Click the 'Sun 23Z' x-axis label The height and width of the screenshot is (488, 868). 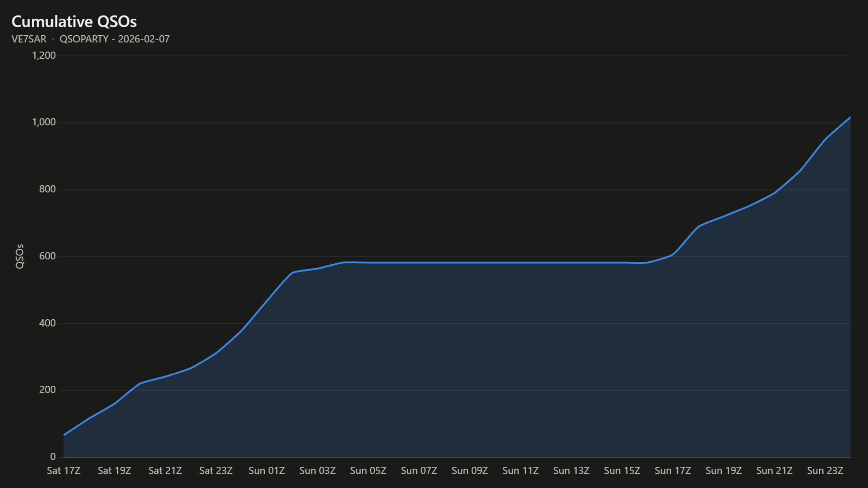[x=825, y=471]
